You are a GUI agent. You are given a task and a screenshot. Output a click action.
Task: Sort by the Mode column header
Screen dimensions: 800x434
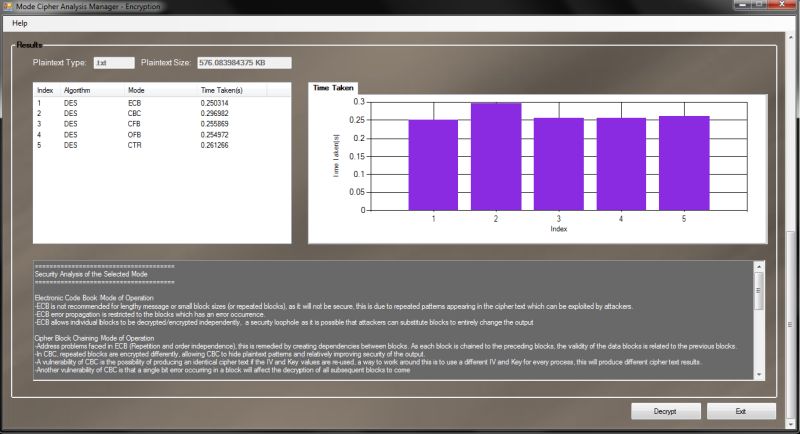[x=161, y=90]
